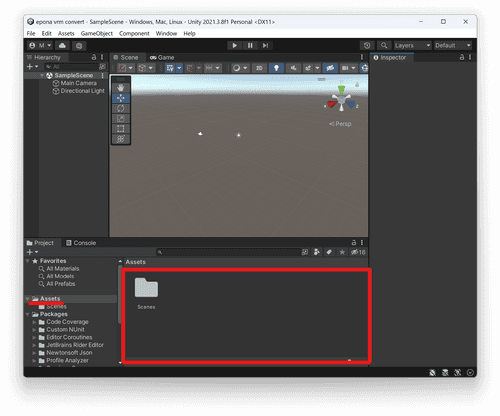
Task: Select the Hand tool in scene overlay
Action: [121, 88]
